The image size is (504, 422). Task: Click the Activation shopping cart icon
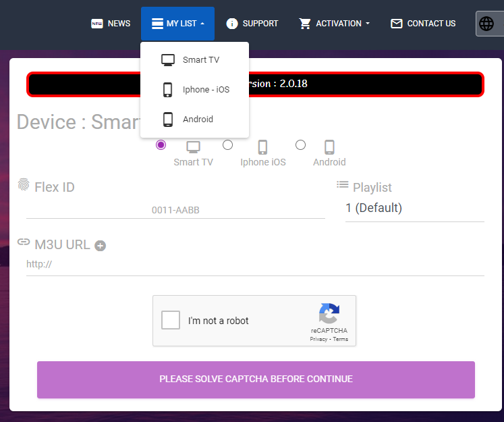pos(305,24)
